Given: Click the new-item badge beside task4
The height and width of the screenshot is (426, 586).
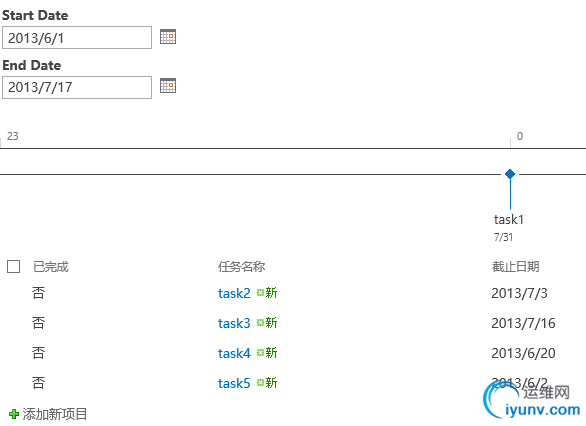Looking at the screenshot, I should coord(267,352).
